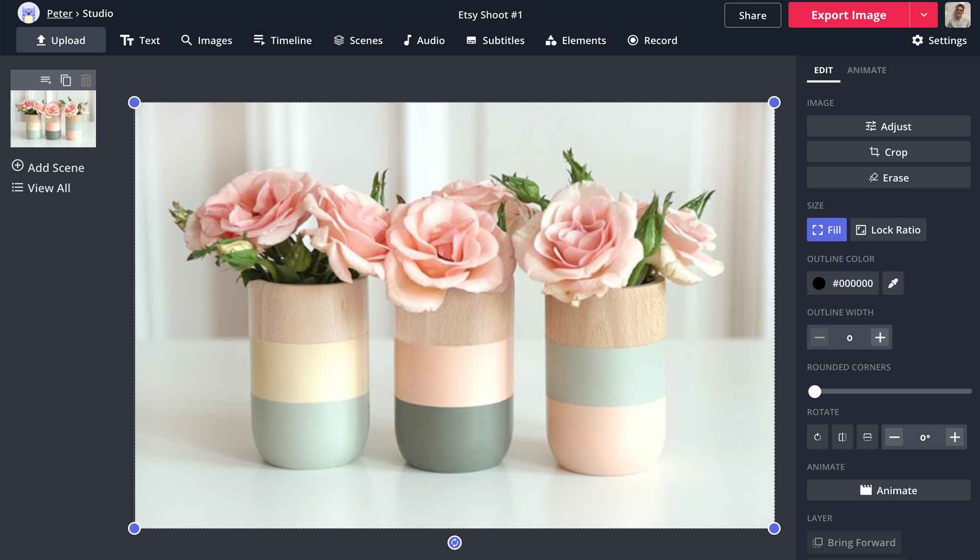Open scene options lines icon above thumbnail
980x560 pixels.
pyautogui.click(x=46, y=80)
